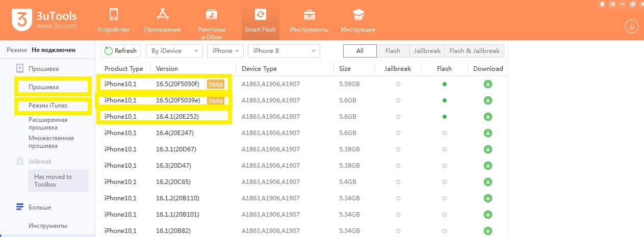Open Расширенная прошивка in sidebar
This screenshot has height=237, width=644.
48,123
